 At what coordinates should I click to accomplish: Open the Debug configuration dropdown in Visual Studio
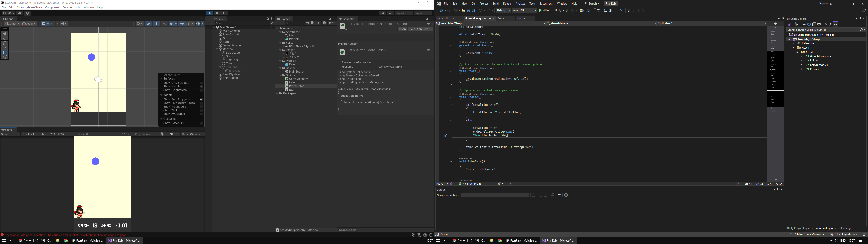point(503,10)
